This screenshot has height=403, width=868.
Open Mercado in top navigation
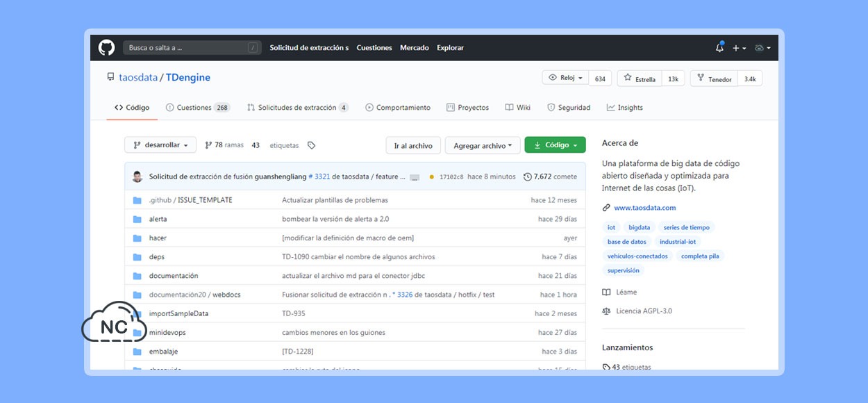pos(415,48)
